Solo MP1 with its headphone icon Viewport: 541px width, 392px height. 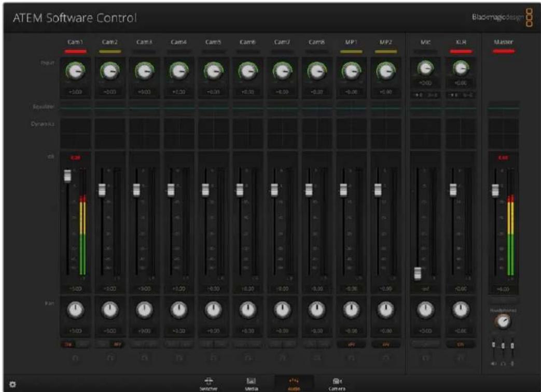coord(351,358)
